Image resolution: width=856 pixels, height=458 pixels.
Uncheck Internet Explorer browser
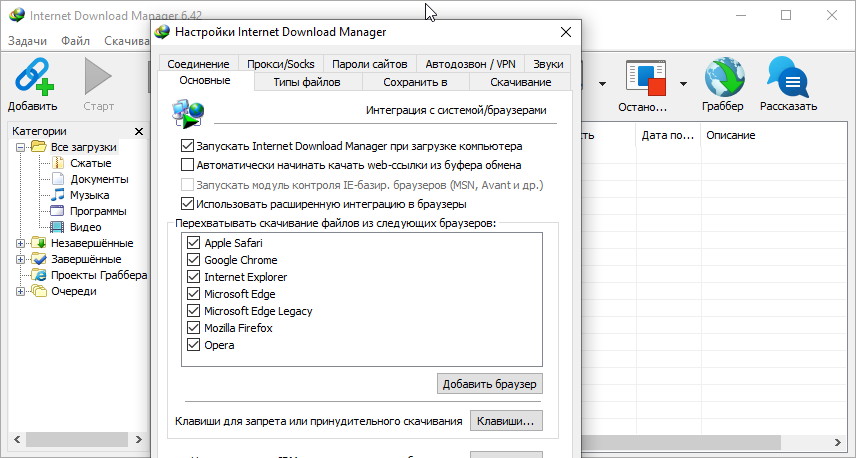click(x=193, y=276)
